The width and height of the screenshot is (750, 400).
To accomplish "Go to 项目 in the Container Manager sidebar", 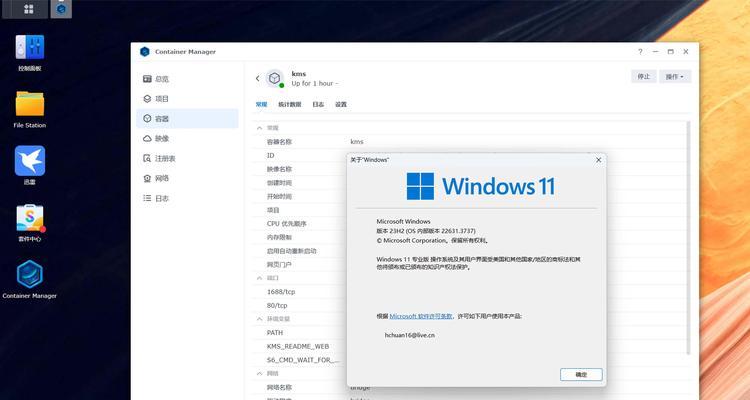I will point(187,99).
